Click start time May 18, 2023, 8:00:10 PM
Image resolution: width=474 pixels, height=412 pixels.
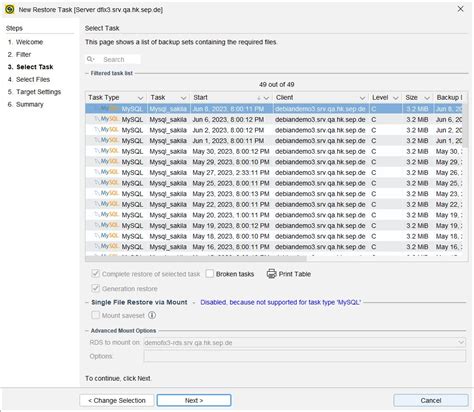231,236
